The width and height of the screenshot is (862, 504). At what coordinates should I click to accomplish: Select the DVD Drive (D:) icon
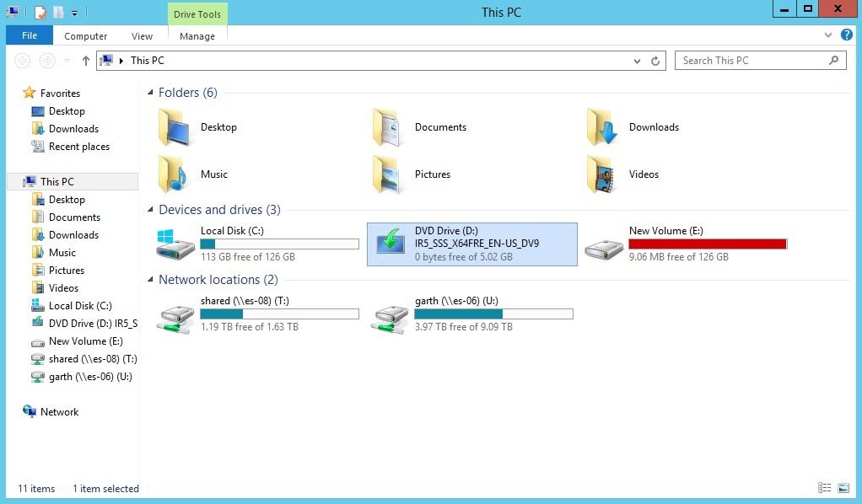[x=391, y=243]
